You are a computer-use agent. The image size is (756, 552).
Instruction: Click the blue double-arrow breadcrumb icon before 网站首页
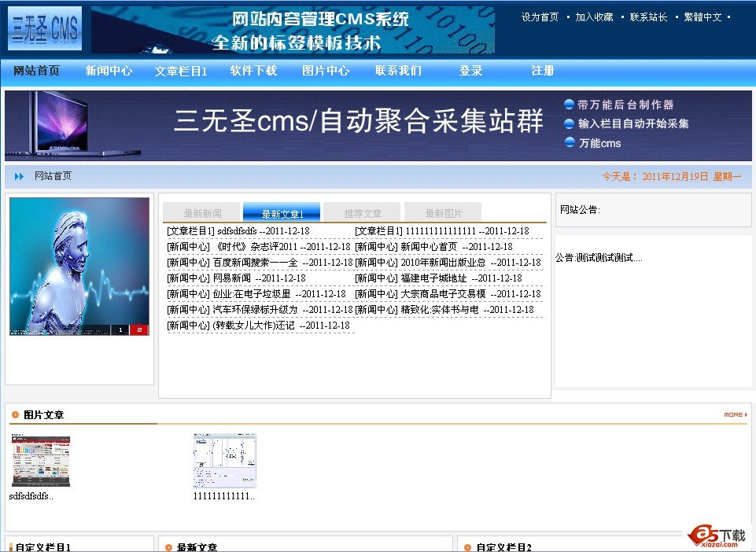[18, 176]
